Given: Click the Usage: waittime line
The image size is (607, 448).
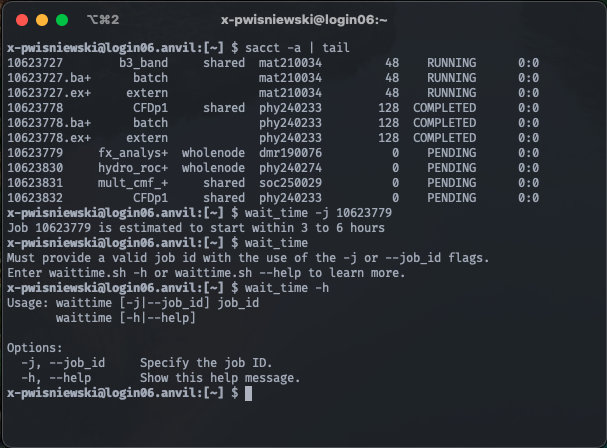Looking at the screenshot, I should (133, 303).
